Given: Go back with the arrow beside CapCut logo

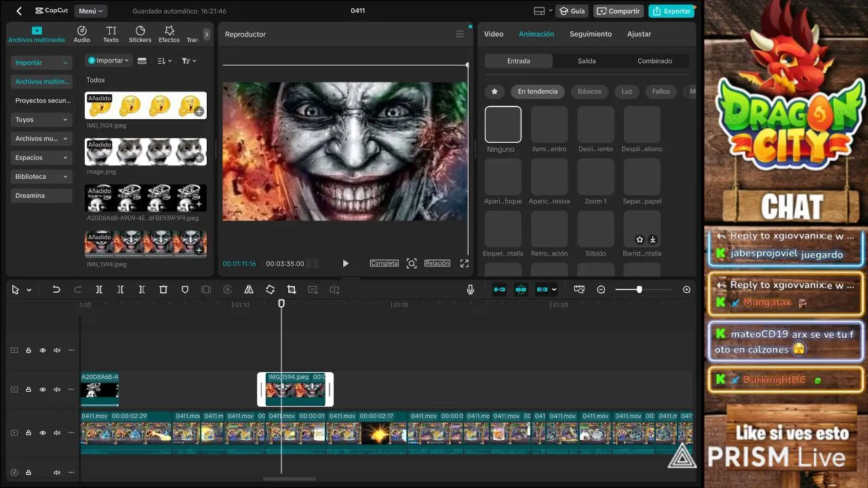Looking at the screenshot, I should [19, 11].
